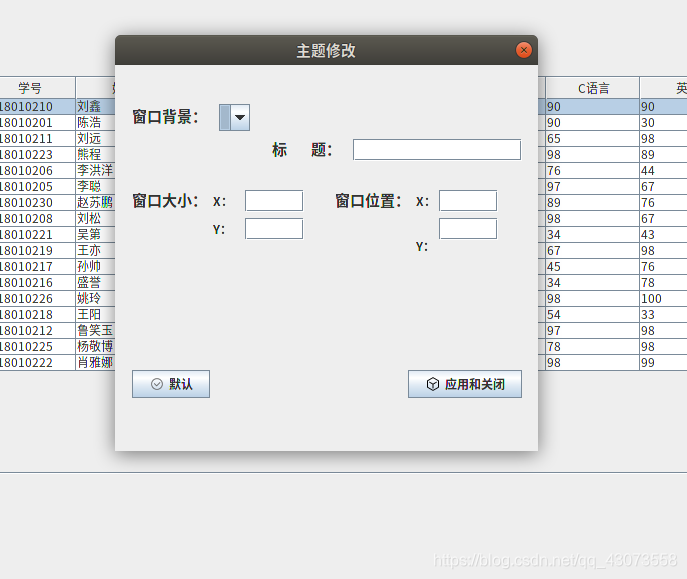Image resolution: width=687 pixels, height=579 pixels.
Task: Click the score 33 in 18010218 row
Action: coord(663,314)
